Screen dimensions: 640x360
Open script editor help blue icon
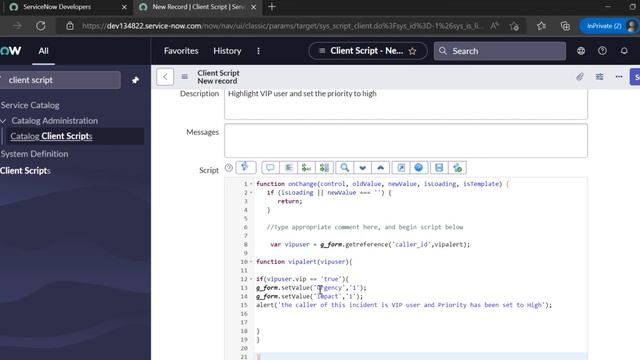[x=418, y=168]
